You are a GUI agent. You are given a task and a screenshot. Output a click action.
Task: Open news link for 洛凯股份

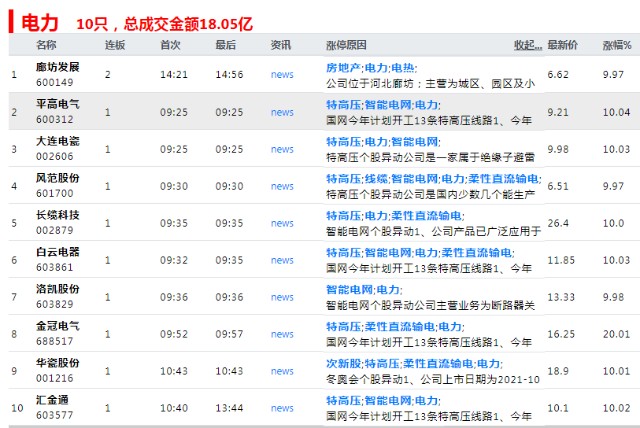click(282, 297)
